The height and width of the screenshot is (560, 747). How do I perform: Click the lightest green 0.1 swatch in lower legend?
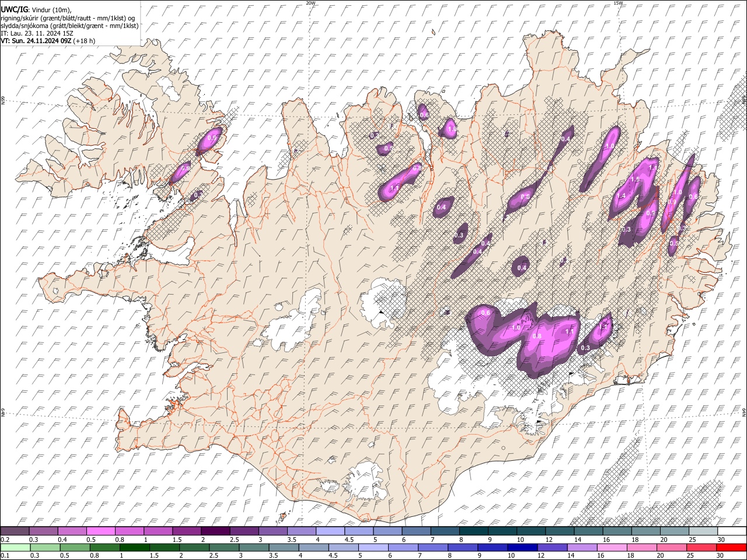click(x=15, y=547)
